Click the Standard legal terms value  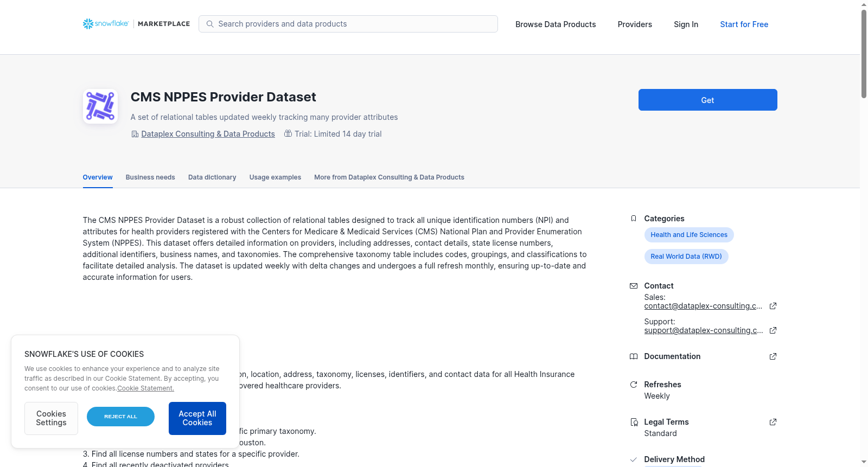pos(660,433)
